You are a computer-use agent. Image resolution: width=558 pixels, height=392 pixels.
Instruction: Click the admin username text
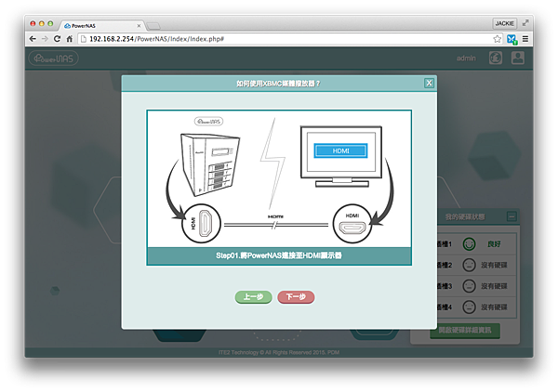click(x=466, y=58)
